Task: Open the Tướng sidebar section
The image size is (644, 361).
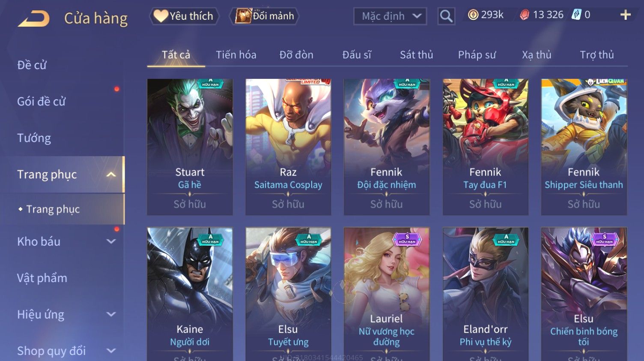Action: tap(34, 138)
